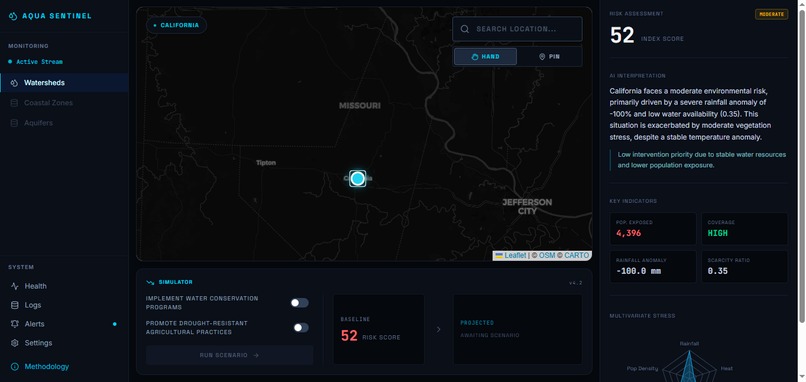
Task: Click the Moderate risk badge
Action: tap(772, 14)
